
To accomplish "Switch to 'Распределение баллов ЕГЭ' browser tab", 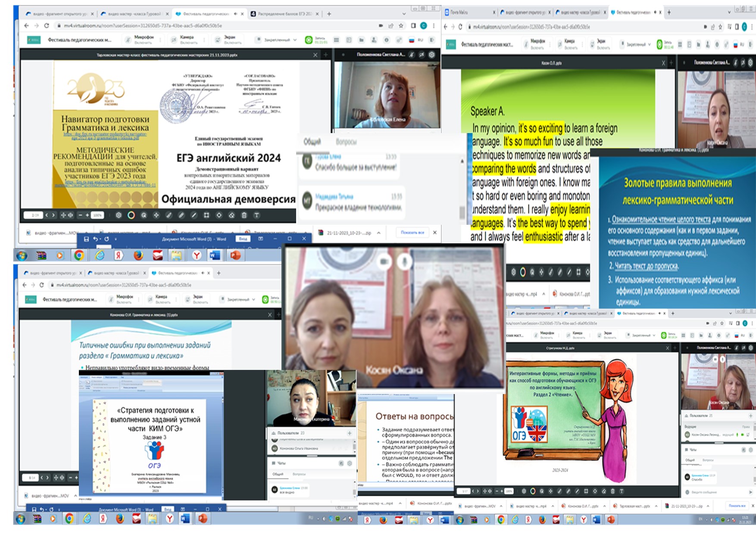I will [x=284, y=14].
